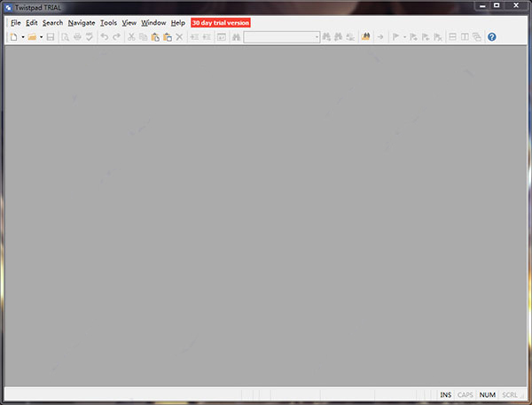
Task: Toggle bookmark with the flag icon
Action: point(395,37)
